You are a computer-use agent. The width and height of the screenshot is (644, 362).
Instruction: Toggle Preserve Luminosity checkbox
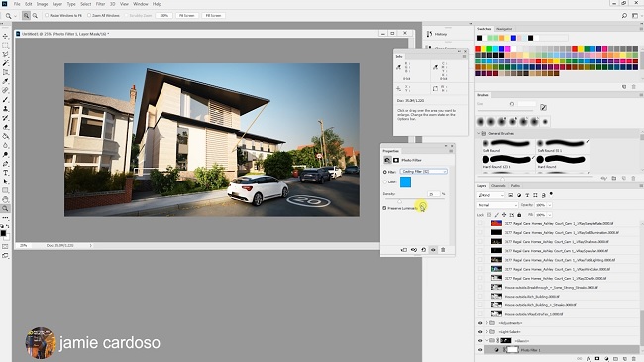384,208
